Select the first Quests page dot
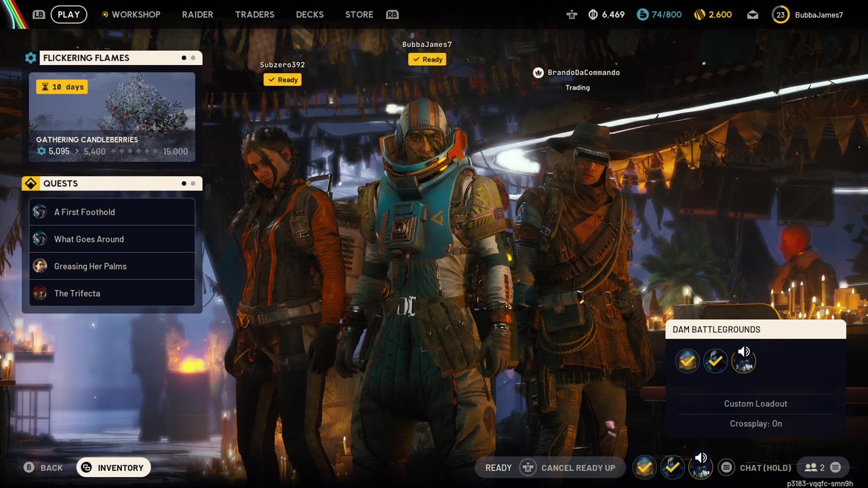Screen dimensions: 868x488 (x=184, y=184)
